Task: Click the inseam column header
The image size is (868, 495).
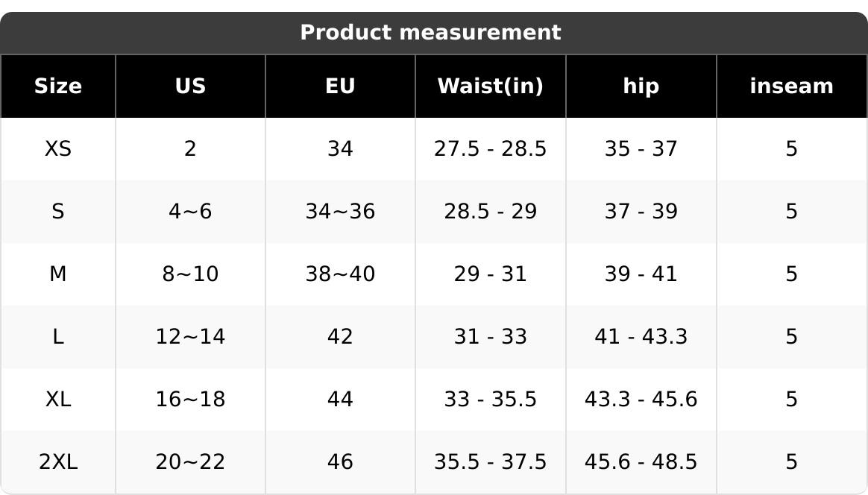Action: (792, 86)
